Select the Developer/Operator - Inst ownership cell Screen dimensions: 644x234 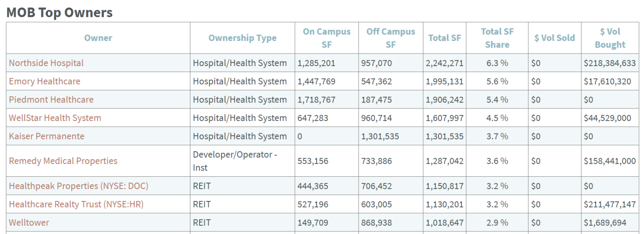[242, 161]
